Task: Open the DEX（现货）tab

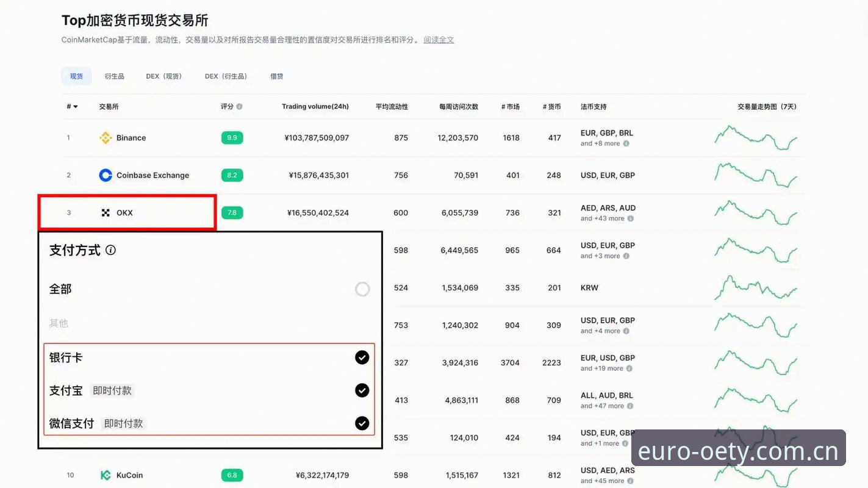Action: coord(164,76)
